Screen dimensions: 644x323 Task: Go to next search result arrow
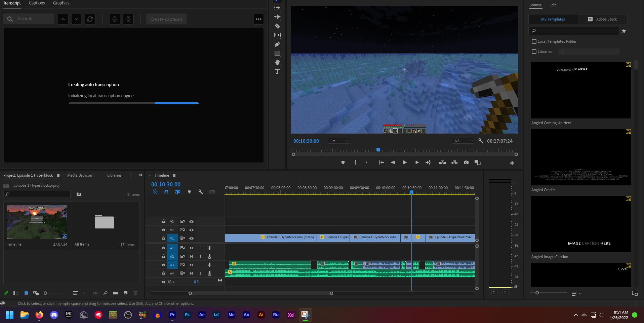tap(76, 19)
